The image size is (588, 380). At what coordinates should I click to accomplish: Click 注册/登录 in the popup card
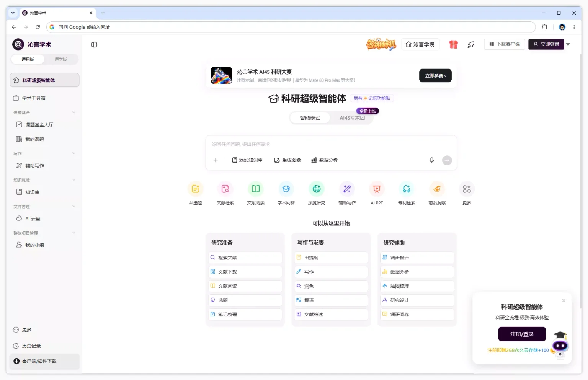click(522, 334)
